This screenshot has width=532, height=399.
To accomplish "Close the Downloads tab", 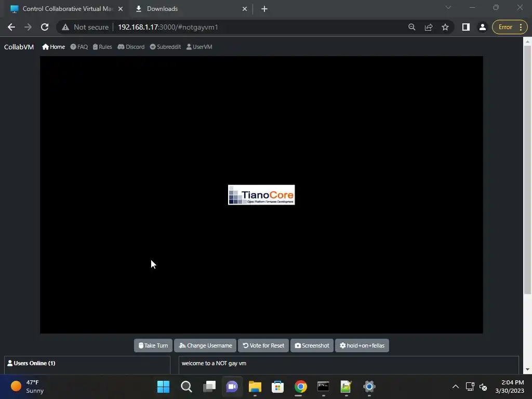I will coord(245,9).
